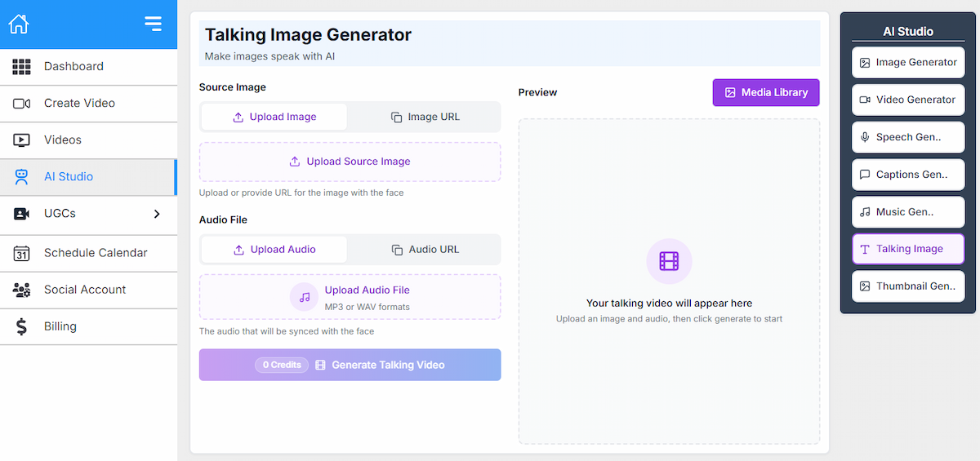This screenshot has height=461, width=980.
Task: Open the Dashboard menu item
Action: [x=88, y=67]
